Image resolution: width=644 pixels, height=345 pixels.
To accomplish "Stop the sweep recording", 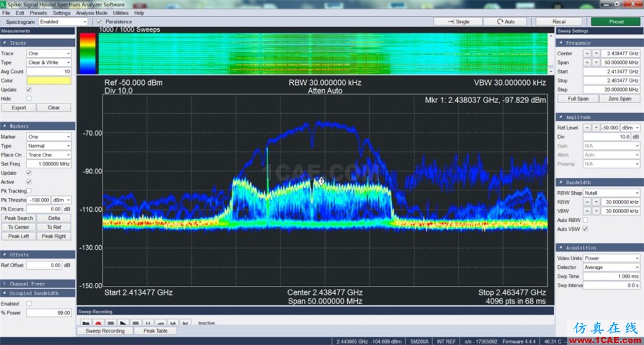I will [x=111, y=323].
